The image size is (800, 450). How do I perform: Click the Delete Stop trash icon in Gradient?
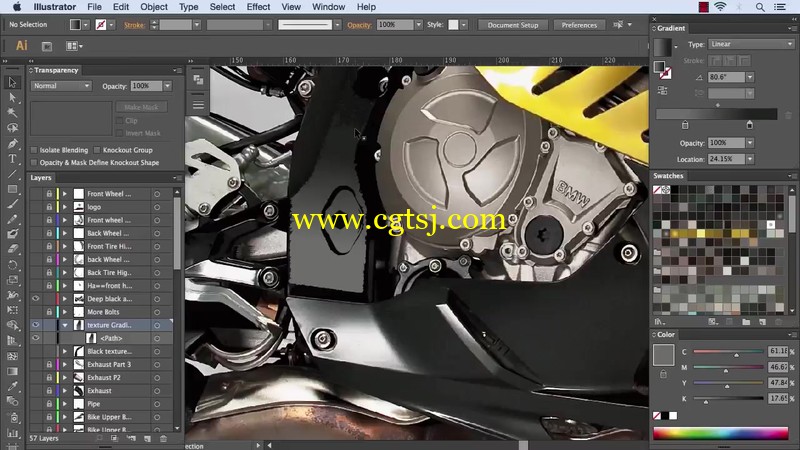(788, 115)
